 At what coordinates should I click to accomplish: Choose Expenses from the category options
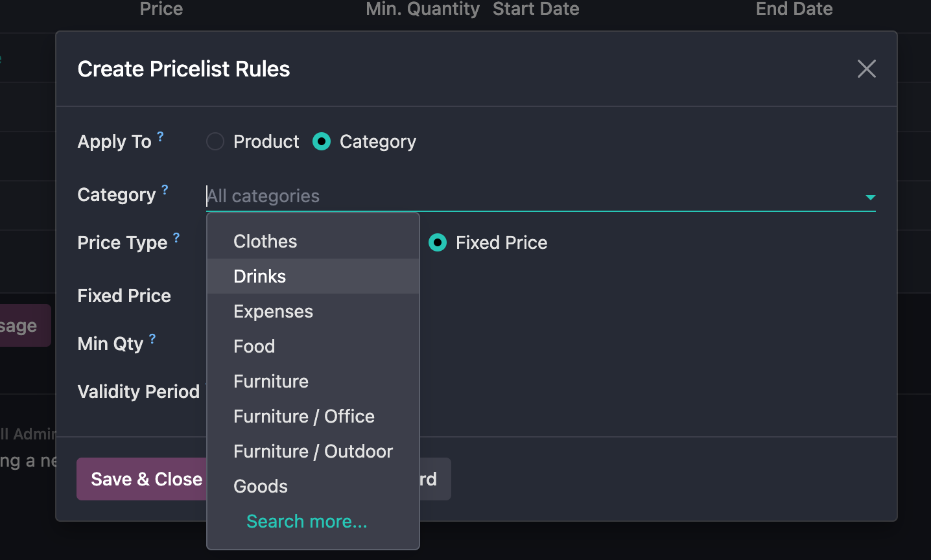click(273, 311)
